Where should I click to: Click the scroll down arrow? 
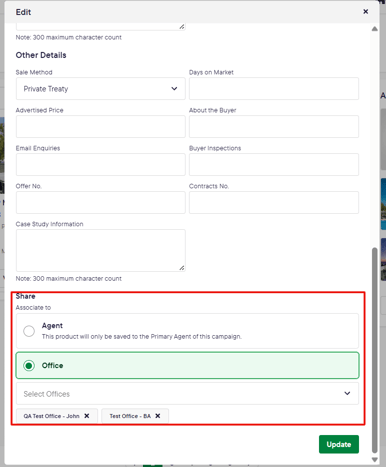375,460
